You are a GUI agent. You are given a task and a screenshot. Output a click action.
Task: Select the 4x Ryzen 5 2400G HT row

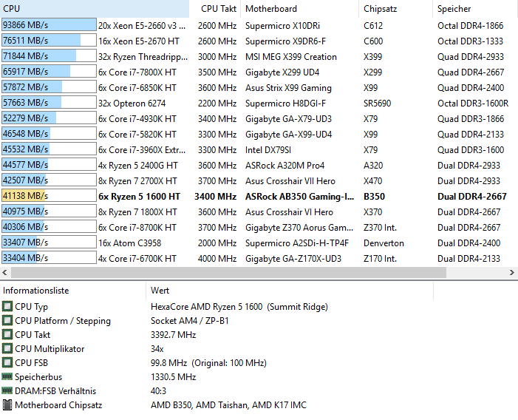[x=259, y=165]
